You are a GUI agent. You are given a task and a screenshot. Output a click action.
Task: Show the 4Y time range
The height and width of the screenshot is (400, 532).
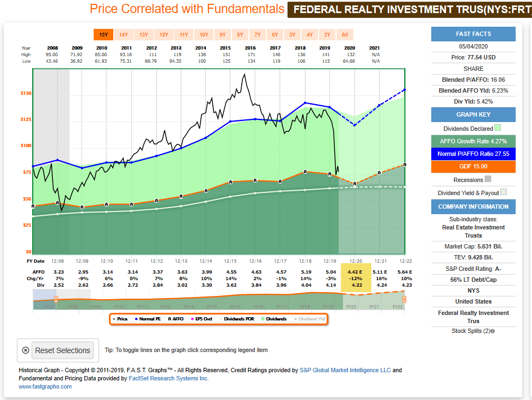tap(310, 35)
